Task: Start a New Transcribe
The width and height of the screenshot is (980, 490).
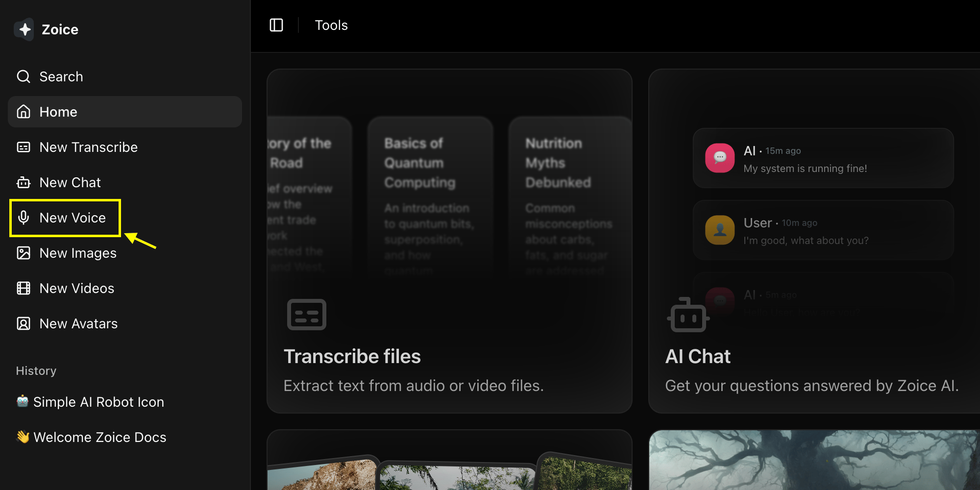Action: click(125, 147)
